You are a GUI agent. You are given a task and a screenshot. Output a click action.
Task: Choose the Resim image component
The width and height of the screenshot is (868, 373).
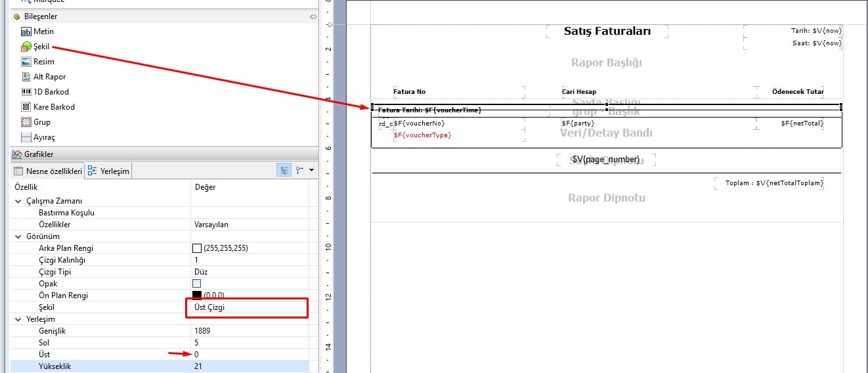pos(43,62)
